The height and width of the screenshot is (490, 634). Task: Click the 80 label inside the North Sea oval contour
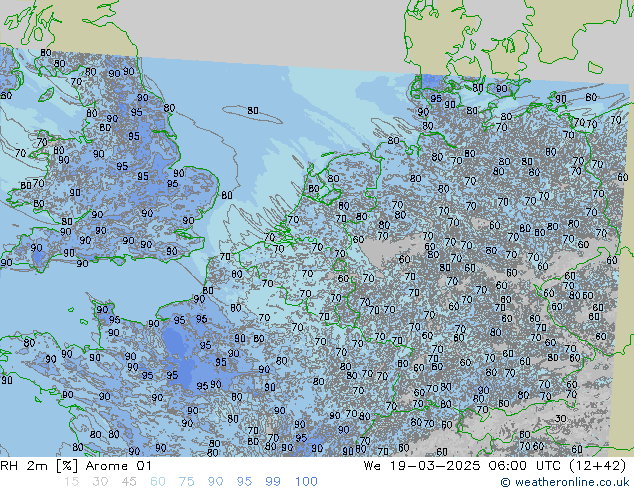(253, 110)
